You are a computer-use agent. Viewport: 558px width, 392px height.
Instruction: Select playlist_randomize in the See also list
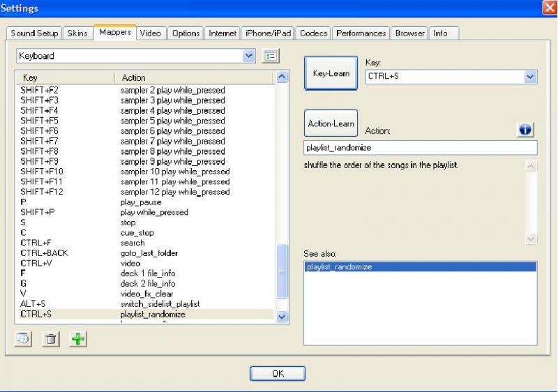tap(421, 267)
